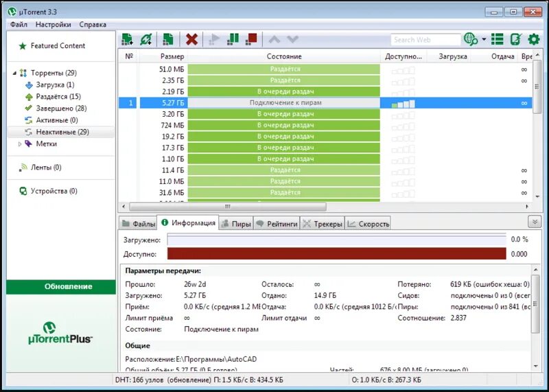Click Create New Torrent icon
Viewport: 549px width, 392px height.
click(168, 39)
